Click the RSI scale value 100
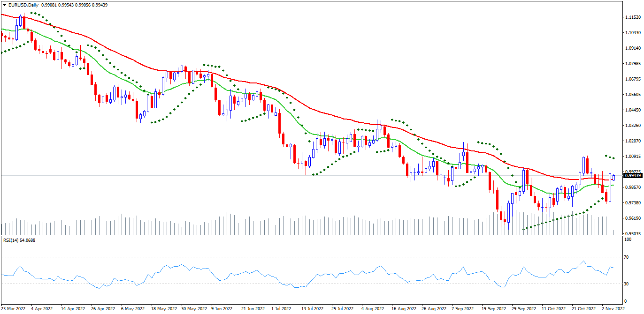 628,239
